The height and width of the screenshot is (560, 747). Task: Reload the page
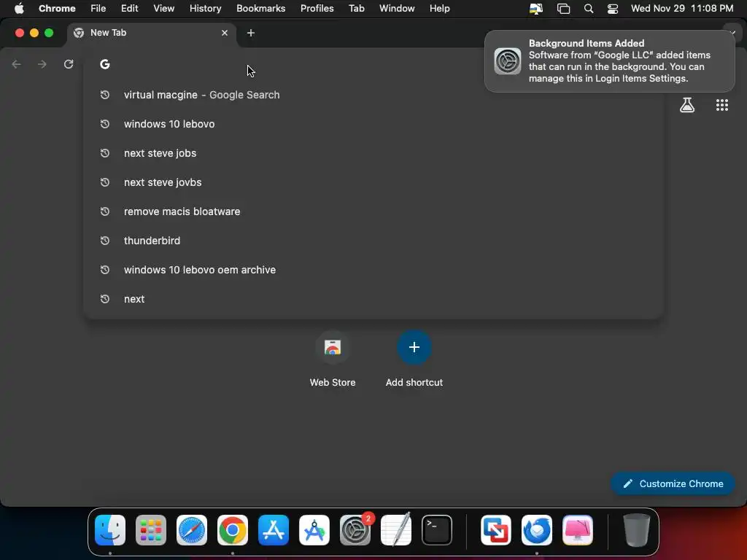(69, 64)
